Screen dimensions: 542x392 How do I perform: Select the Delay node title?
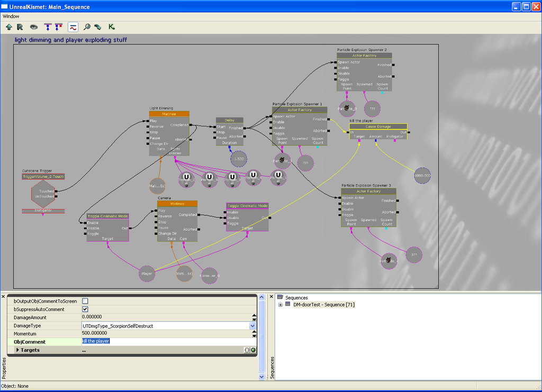[x=230, y=120]
